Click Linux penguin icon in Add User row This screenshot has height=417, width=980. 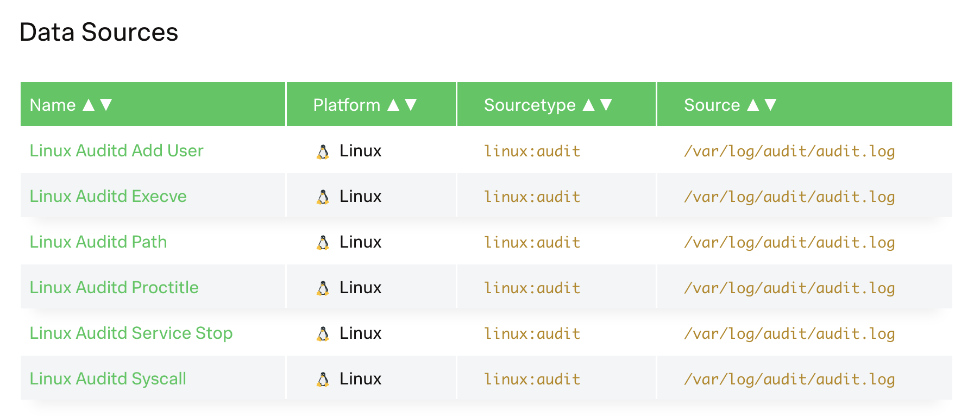click(323, 151)
